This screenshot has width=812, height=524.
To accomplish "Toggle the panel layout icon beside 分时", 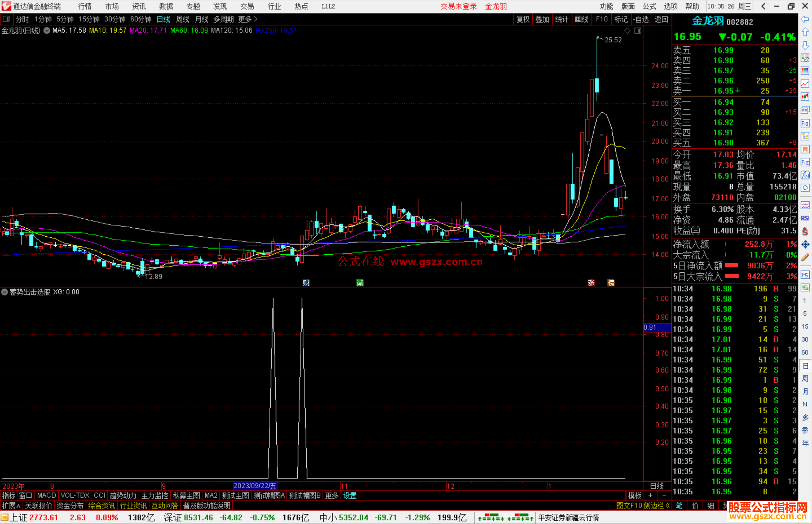I will [6, 19].
